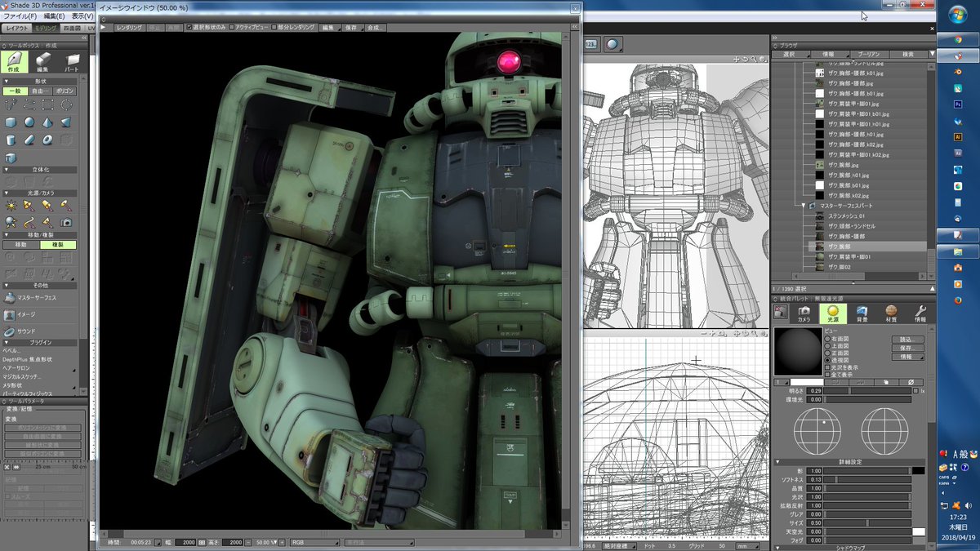980x551 pixels.
Task: Open the マスターサーフェス tool
Action: (x=30, y=297)
